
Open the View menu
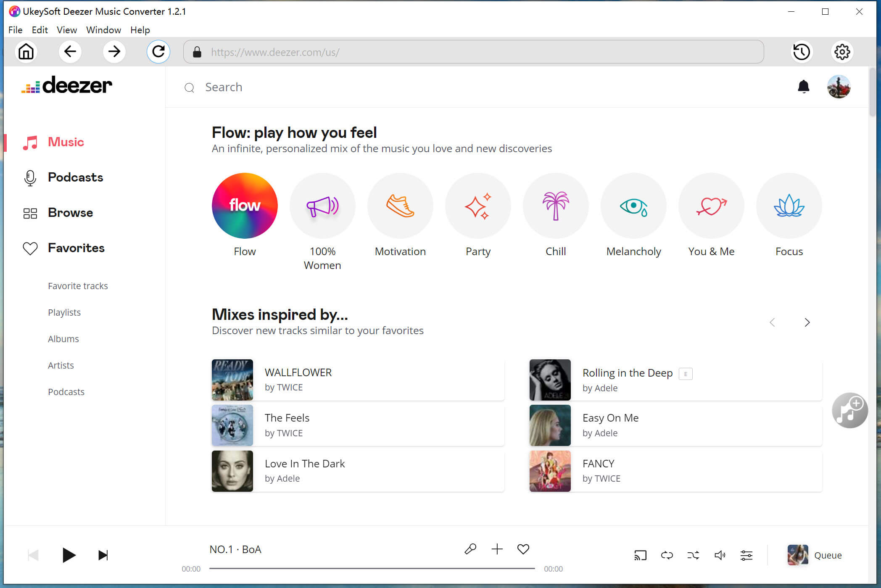66,29
